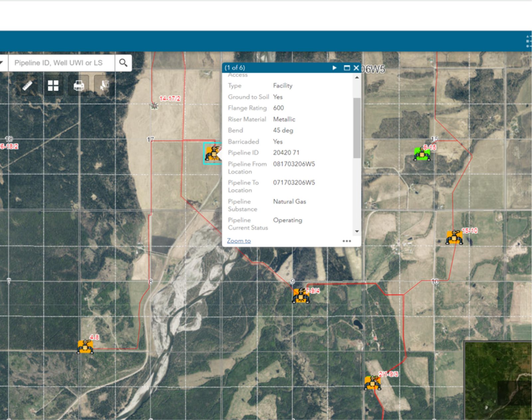Select the 4-8 facility marker
Viewport: 532px width, 420px height.
85,347
